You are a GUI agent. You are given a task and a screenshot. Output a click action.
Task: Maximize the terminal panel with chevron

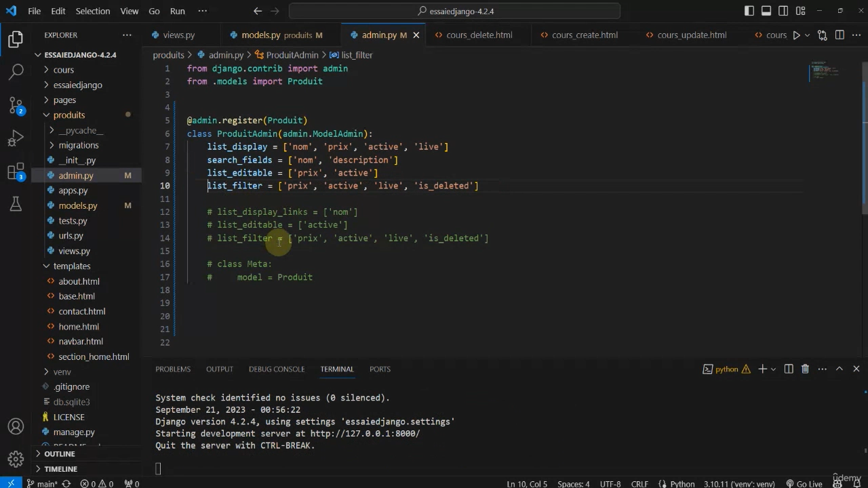(839, 369)
